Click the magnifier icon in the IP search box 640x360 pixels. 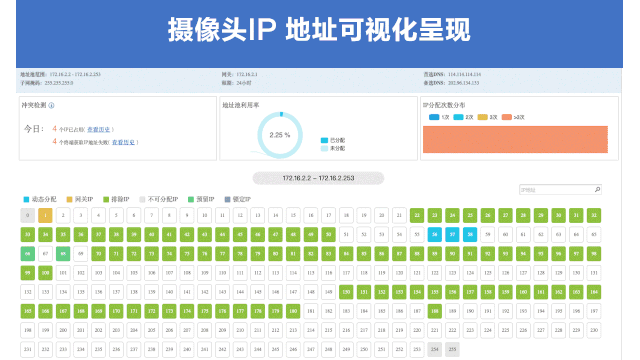coord(597,189)
